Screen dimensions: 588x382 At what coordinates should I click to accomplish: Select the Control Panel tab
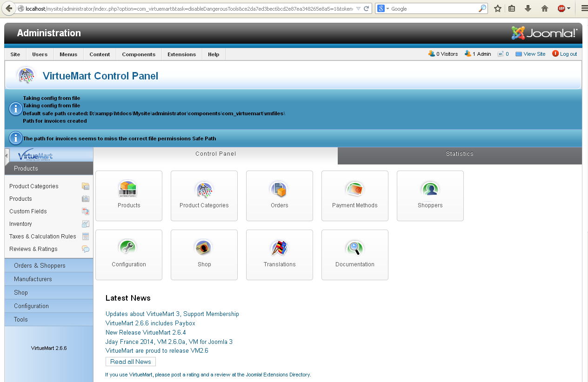tap(216, 156)
